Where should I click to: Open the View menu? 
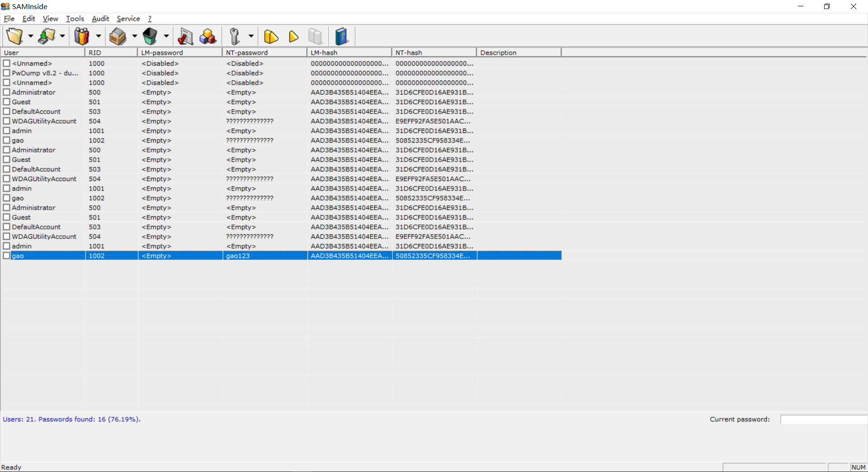click(x=50, y=19)
